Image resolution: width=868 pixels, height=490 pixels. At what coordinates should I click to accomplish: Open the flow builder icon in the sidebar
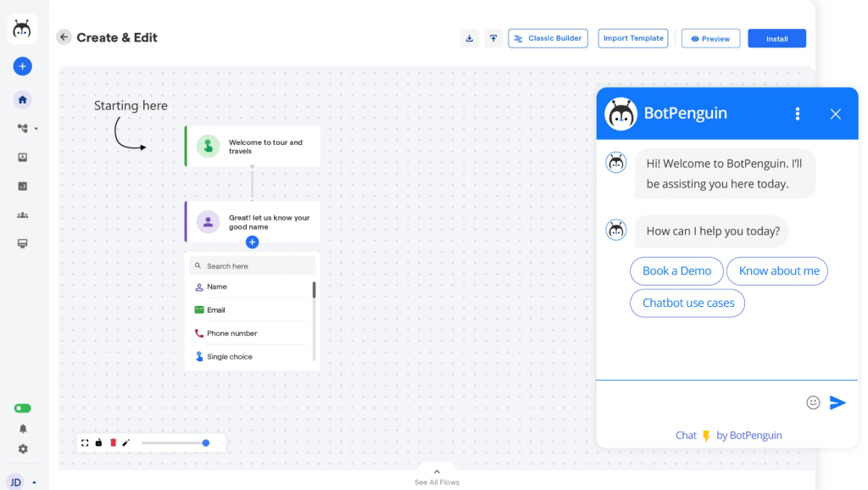22,128
